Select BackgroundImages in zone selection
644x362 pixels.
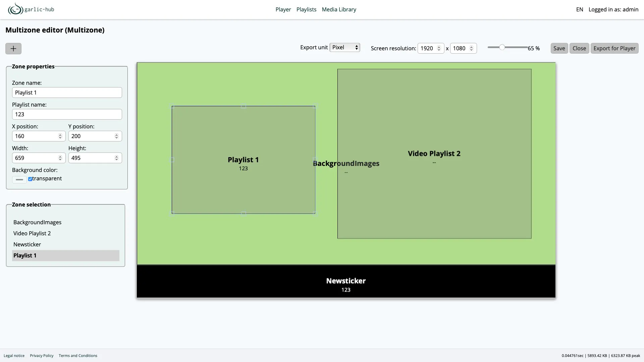pyautogui.click(x=66, y=222)
